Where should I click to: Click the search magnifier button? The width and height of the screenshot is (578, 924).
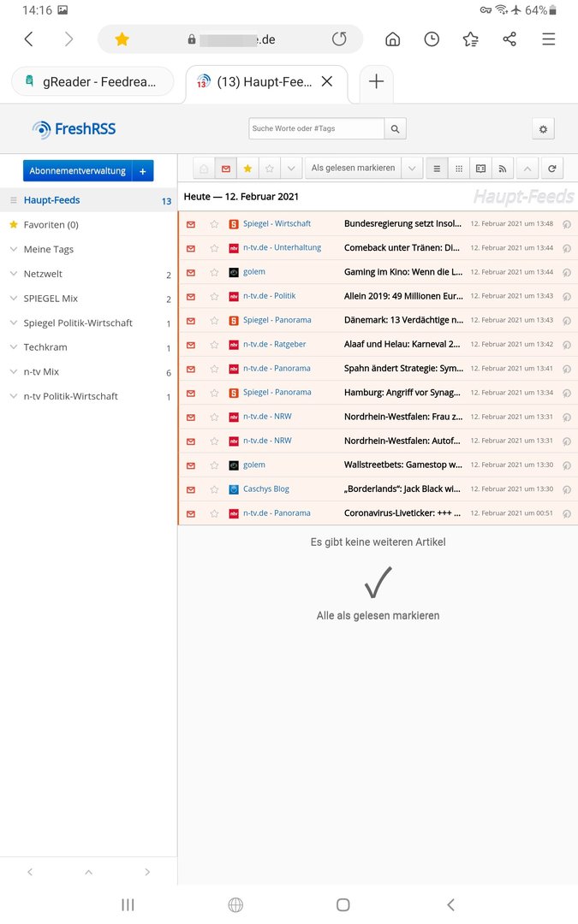pyautogui.click(x=395, y=128)
